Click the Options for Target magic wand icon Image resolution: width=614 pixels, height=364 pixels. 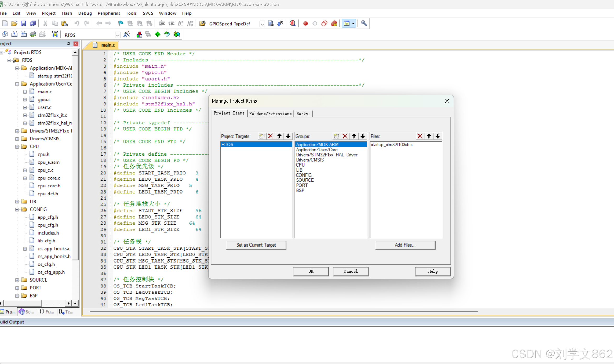click(127, 35)
